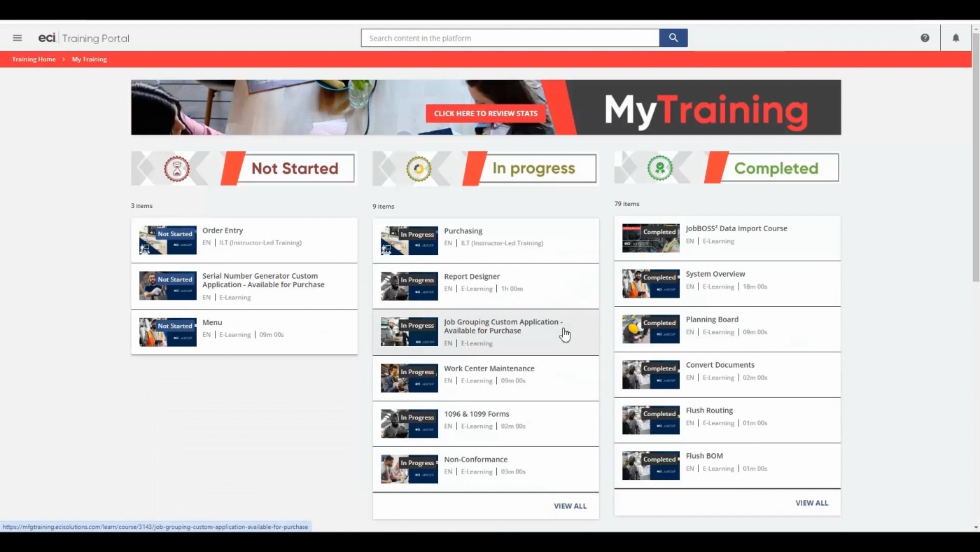This screenshot has width=980, height=552.
Task: Click the search magnifier button
Action: coord(673,38)
